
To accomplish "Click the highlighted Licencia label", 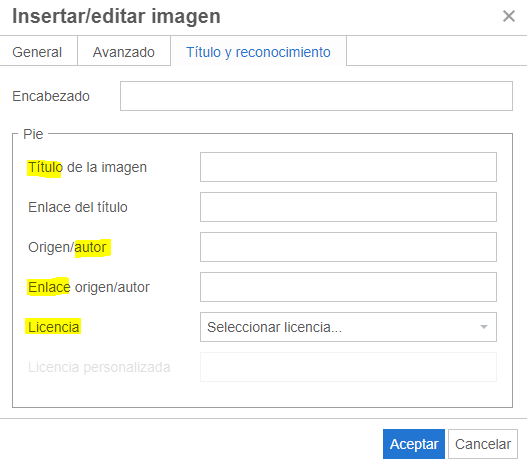I will click(53, 327).
